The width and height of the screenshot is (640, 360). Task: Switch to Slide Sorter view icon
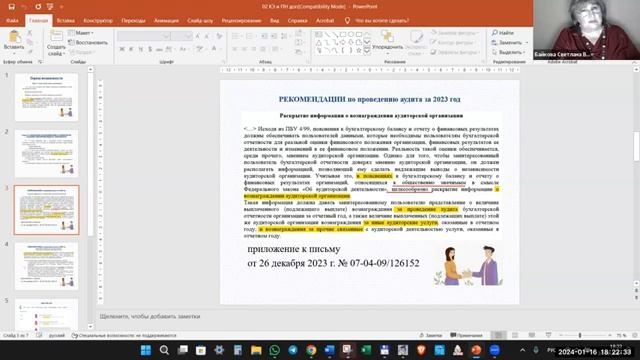click(515, 335)
